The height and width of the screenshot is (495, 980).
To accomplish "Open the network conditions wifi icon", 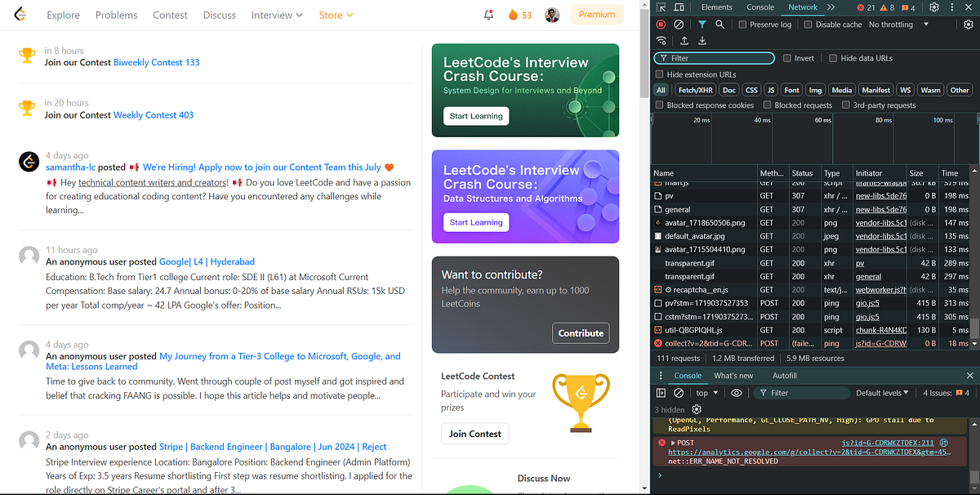I will 661,40.
